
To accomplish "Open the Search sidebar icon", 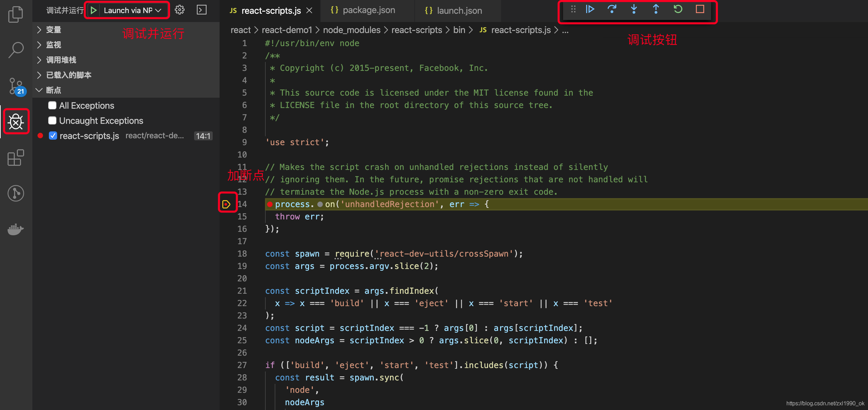I will pyautogui.click(x=16, y=50).
